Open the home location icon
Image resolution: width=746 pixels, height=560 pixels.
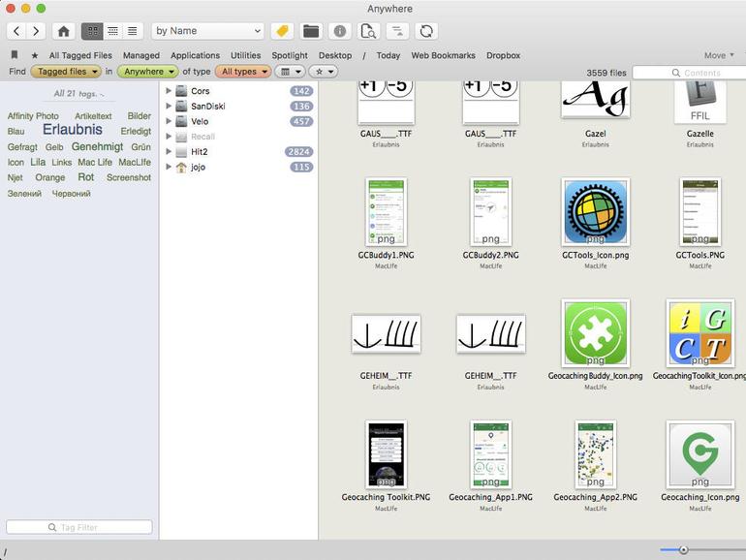63,31
